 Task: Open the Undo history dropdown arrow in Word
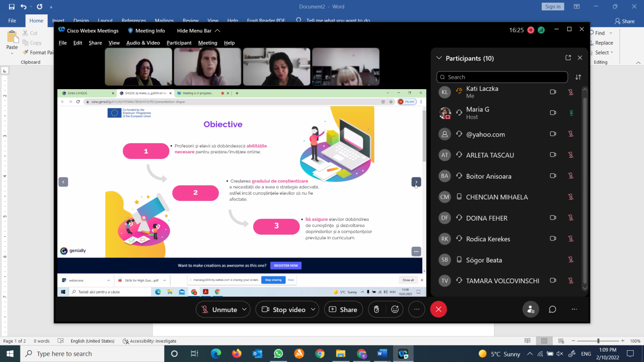pyautogui.click(x=31, y=7)
